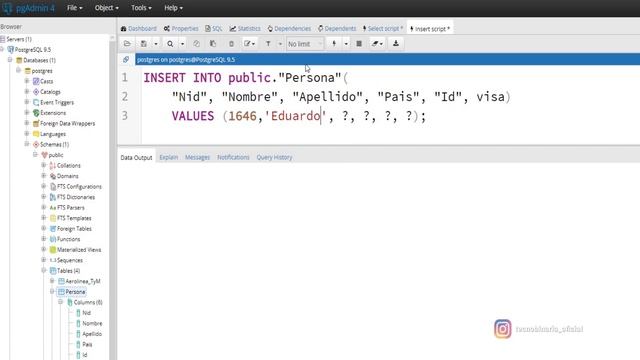
Task: Select the Data Output tab
Action: tap(136, 157)
